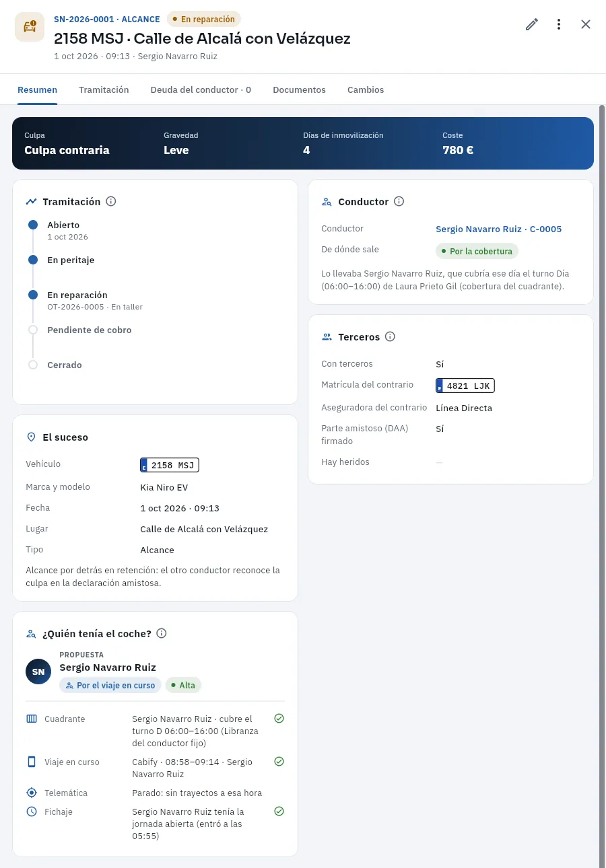Click the Viaje en curso phone icon
This screenshot has height=868, width=606.
(x=32, y=762)
